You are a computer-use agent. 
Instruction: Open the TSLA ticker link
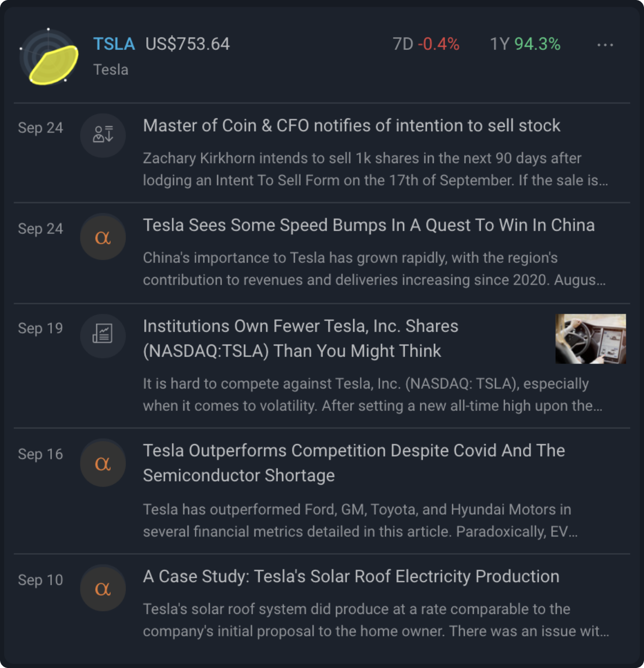(114, 44)
